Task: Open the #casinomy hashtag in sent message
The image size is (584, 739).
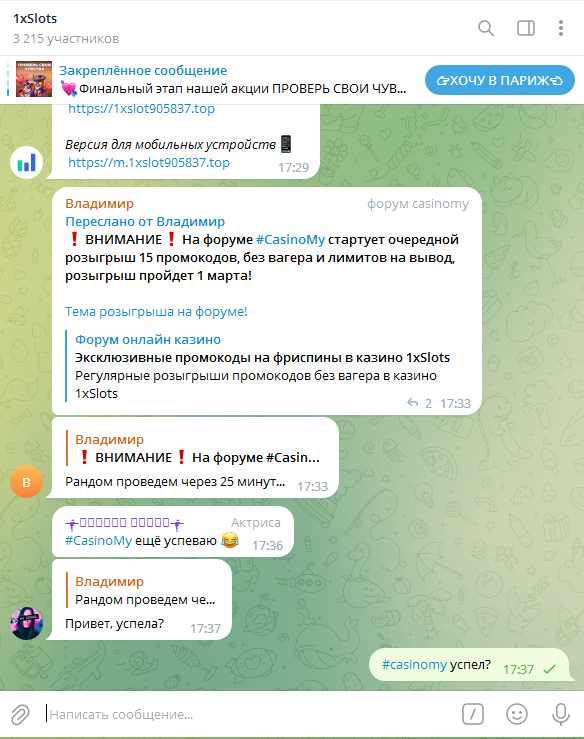Action: click(414, 665)
